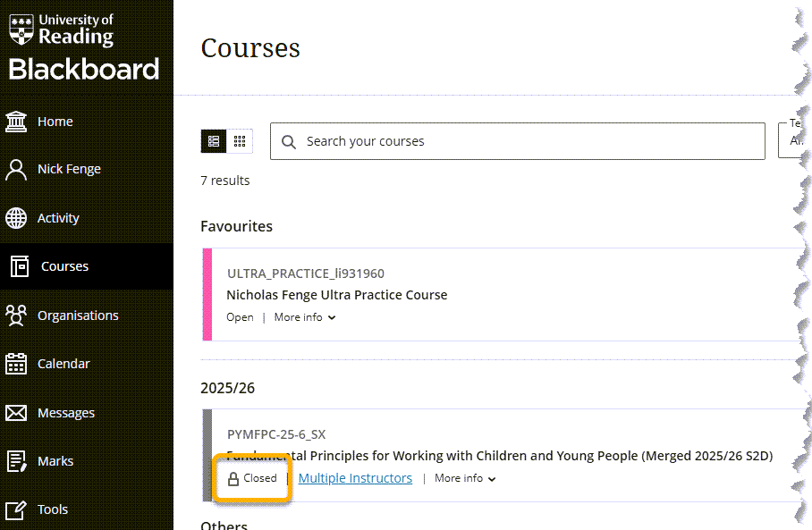Screen dimensions: 812x530
Task: Expand More info for Ultra Practice Course
Action: pyautogui.click(x=305, y=317)
